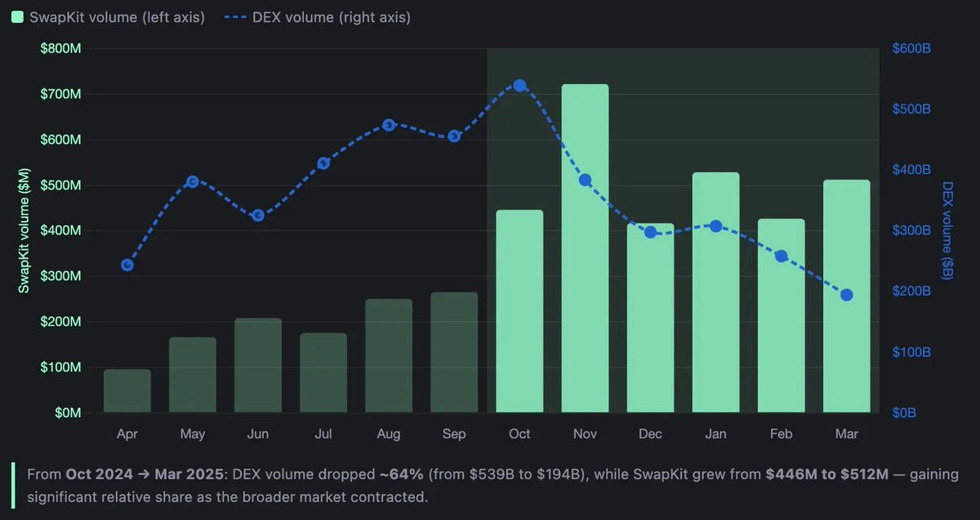The width and height of the screenshot is (980, 520).
Task: Click the $200B right axis label
Action: (x=911, y=292)
